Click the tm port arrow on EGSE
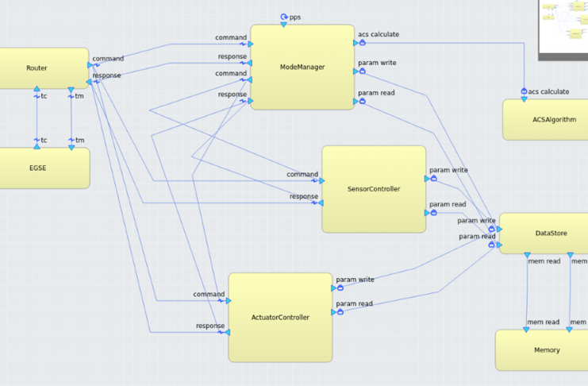 71,146
